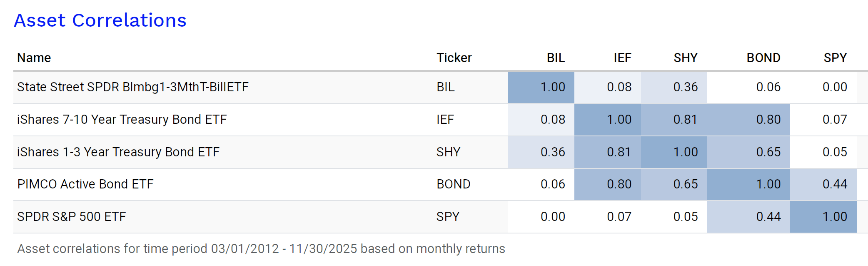Click PIMCO Active Bond ETF name
Image resolution: width=868 pixels, height=266 pixels.
click(85, 184)
